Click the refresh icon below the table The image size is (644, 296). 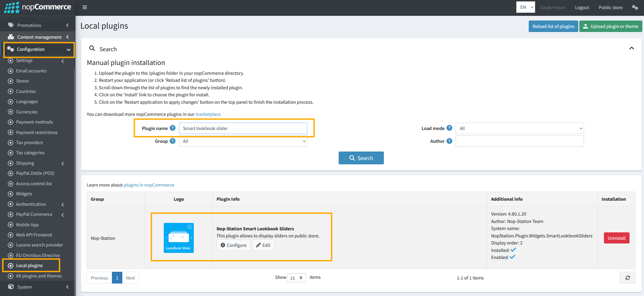[x=627, y=278]
